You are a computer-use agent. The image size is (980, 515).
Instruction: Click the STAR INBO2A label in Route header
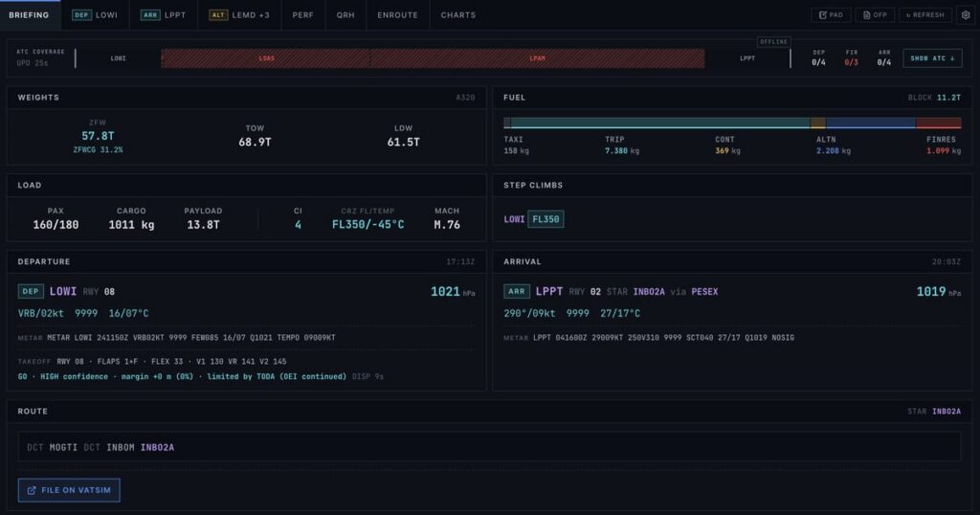pyautogui.click(x=934, y=412)
